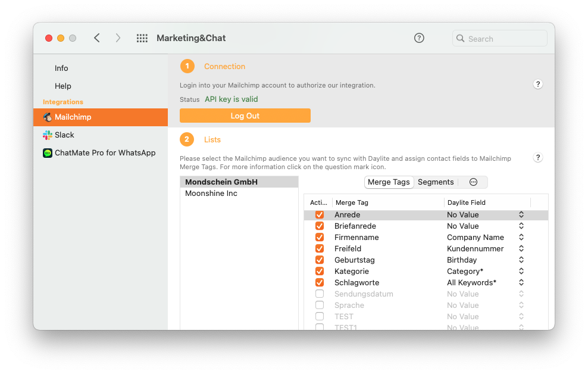Click the magnifier icon in Search field

[460, 38]
